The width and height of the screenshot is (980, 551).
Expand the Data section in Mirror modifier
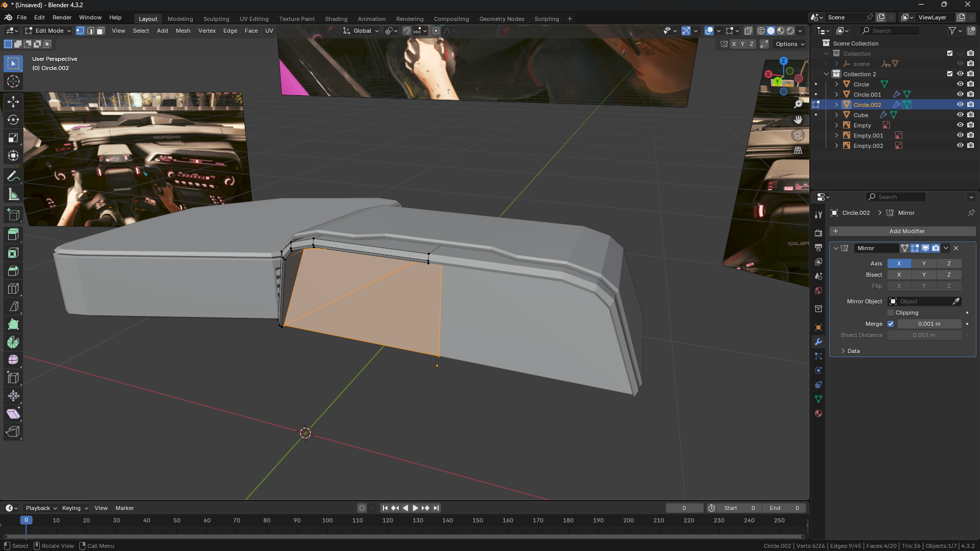[853, 351]
